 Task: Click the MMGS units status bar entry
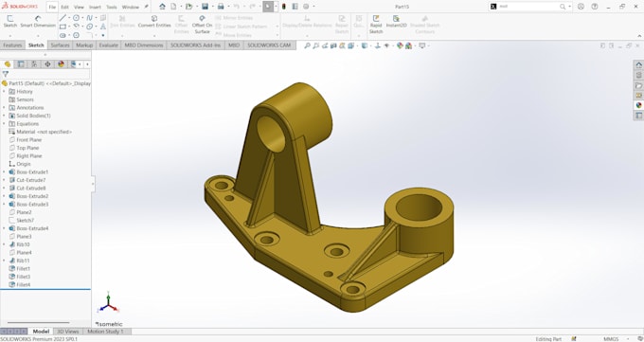click(x=611, y=339)
